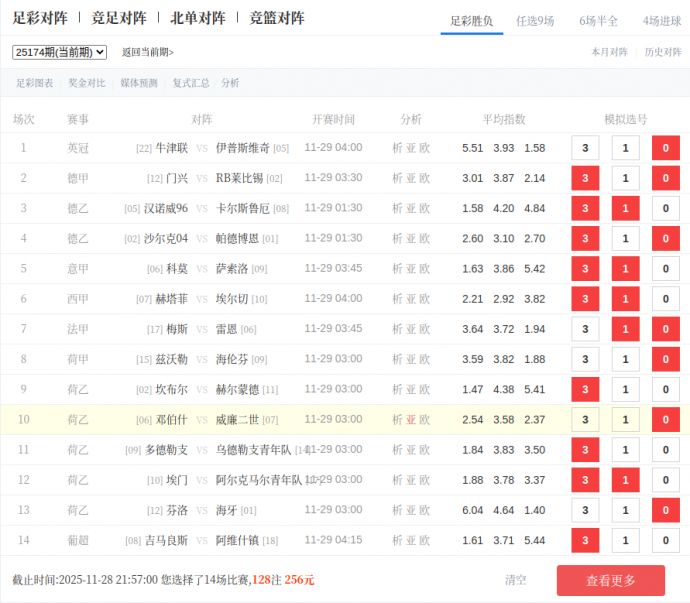Select the 复式汇总 sub-tab
The height and width of the screenshot is (603, 690).
190,83
